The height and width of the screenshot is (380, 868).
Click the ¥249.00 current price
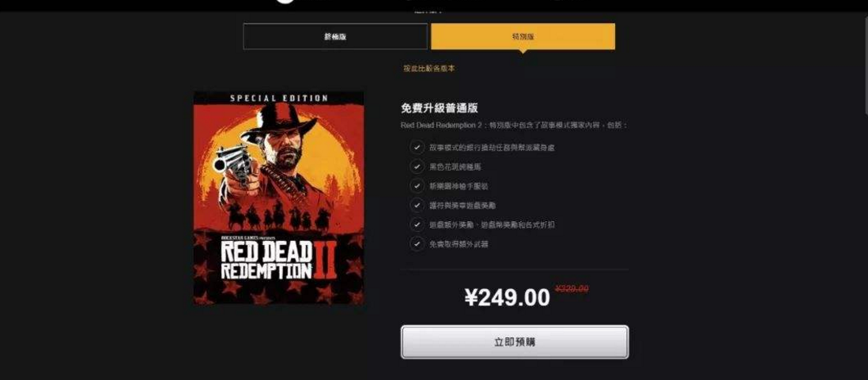(507, 298)
